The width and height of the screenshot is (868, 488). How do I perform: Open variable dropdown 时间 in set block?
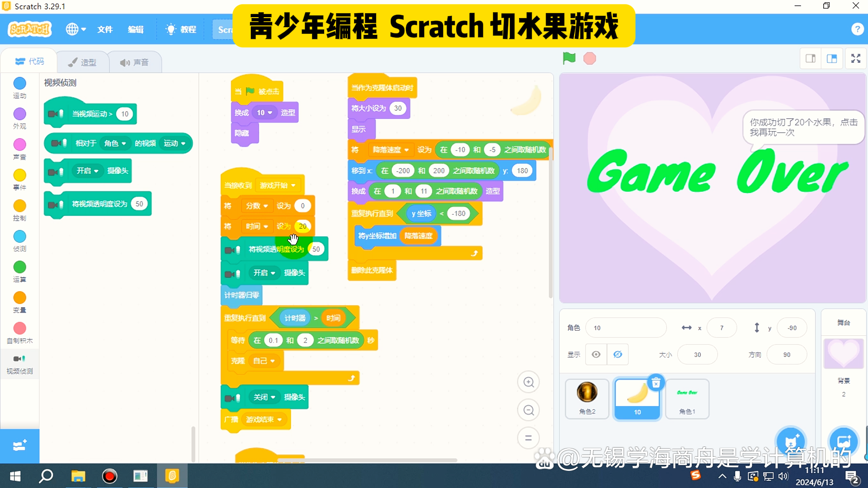tap(257, 226)
